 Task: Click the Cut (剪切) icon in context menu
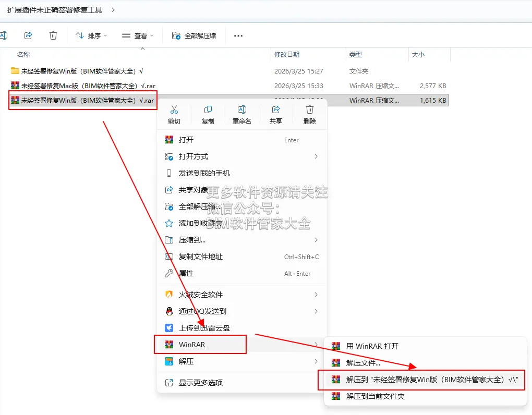(174, 109)
